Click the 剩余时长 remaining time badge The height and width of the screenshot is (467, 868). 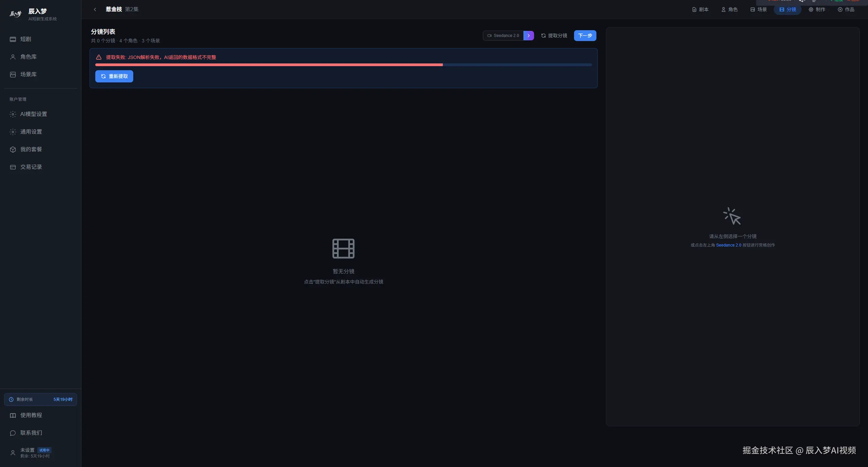[40, 400]
